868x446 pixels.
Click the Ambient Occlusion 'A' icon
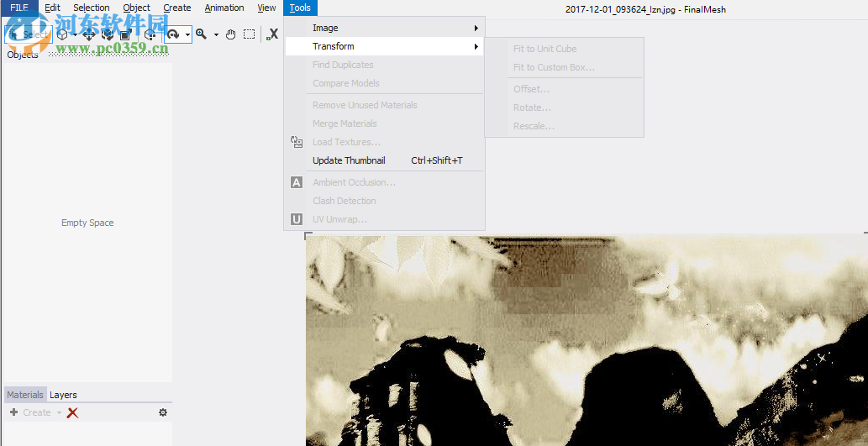coord(297,182)
